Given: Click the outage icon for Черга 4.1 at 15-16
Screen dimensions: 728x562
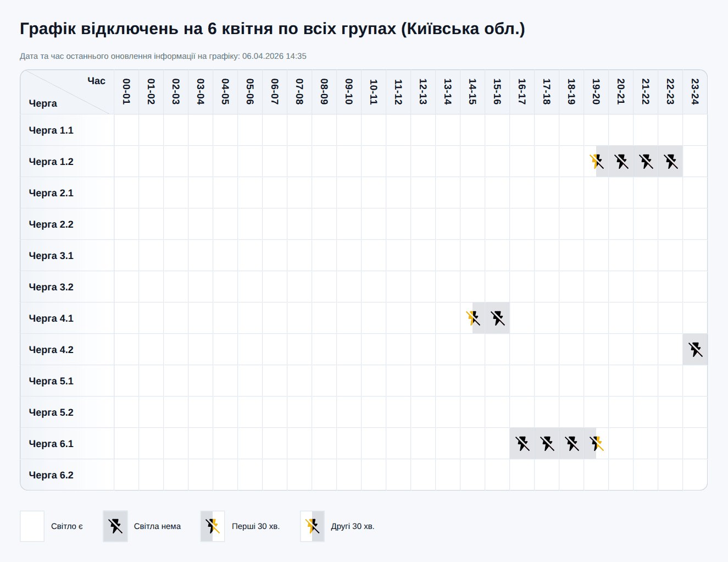Looking at the screenshot, I should tap(497, 318).
